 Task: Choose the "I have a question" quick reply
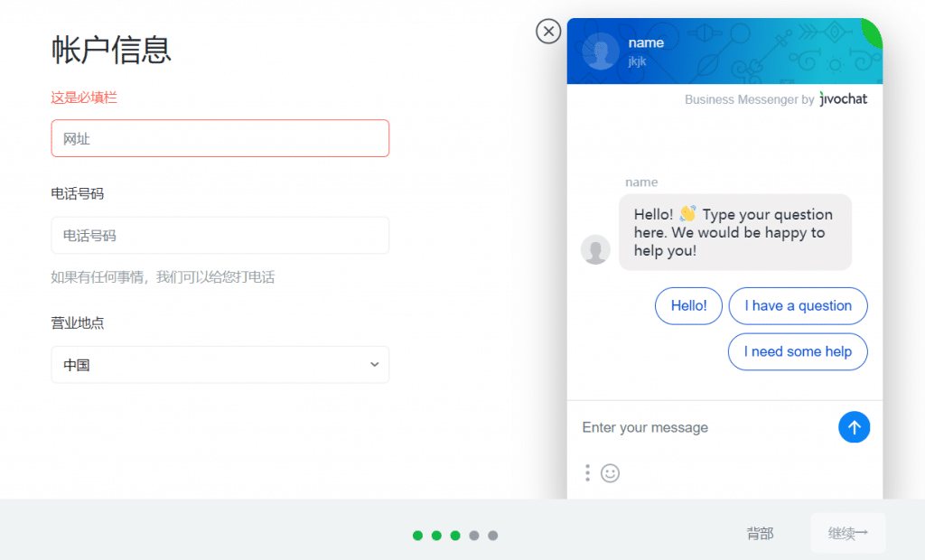(x=798, y=305)
